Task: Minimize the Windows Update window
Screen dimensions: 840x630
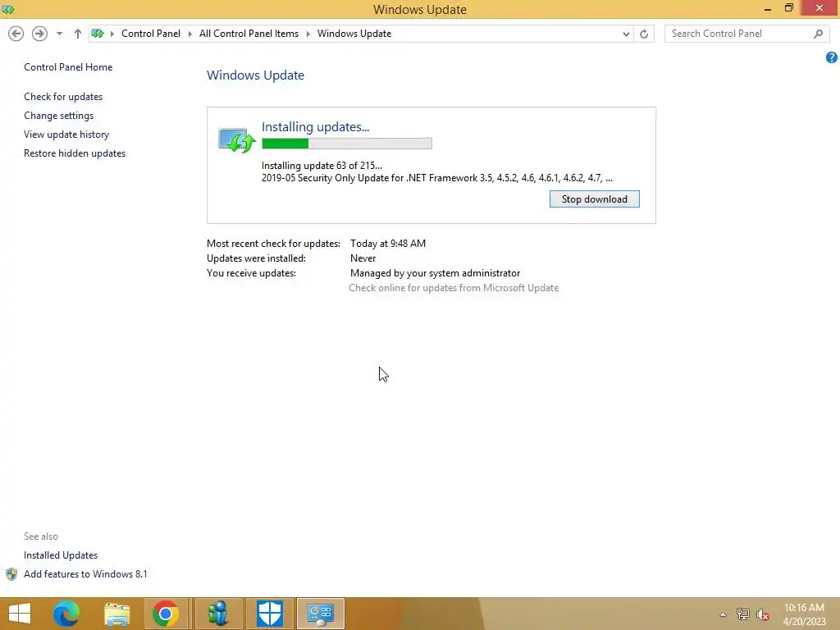Action: (768, 8)
